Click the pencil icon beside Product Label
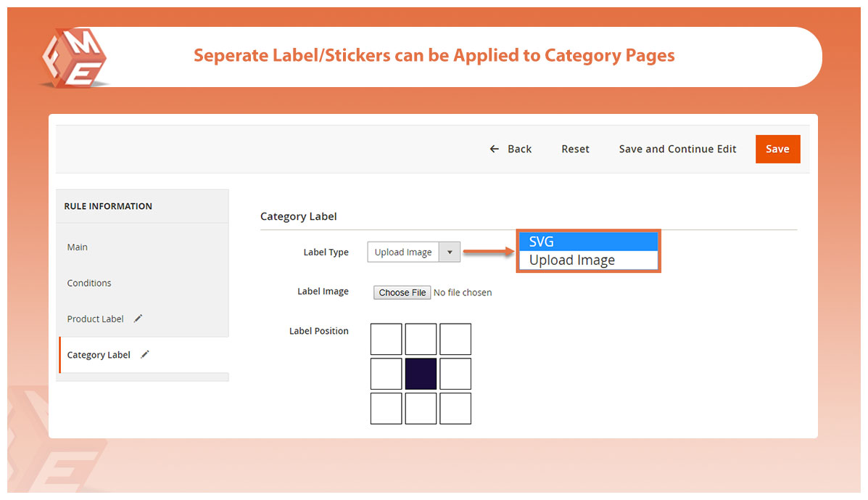The height and width of the screenshot is (500, 868). [139, 319]
